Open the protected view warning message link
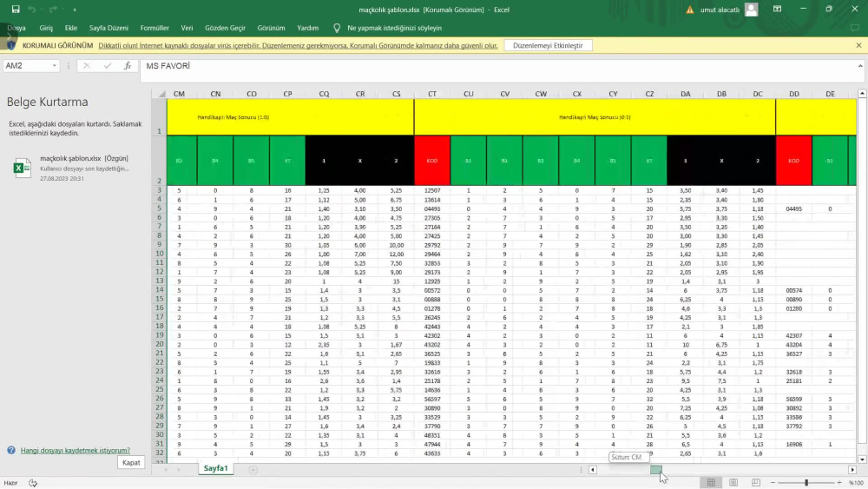 298,45
